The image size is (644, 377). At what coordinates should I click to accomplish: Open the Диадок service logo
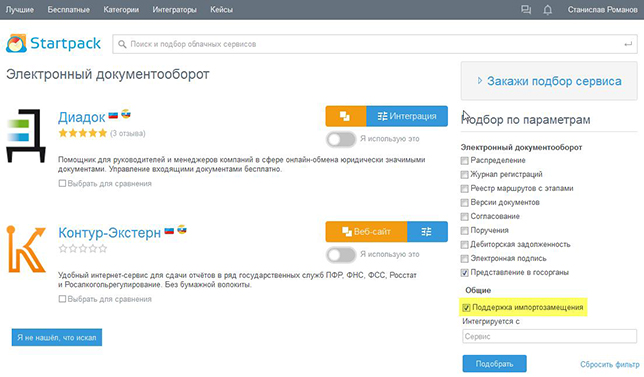click(25, 136)
